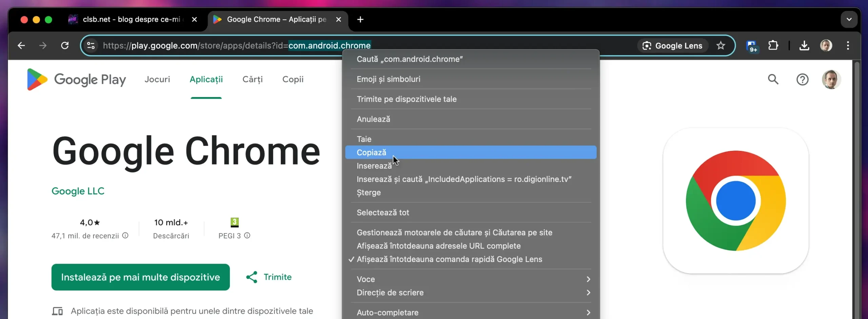Select Emoji și simboluri menu entry
868x319 pixels.
click(471, 79)
